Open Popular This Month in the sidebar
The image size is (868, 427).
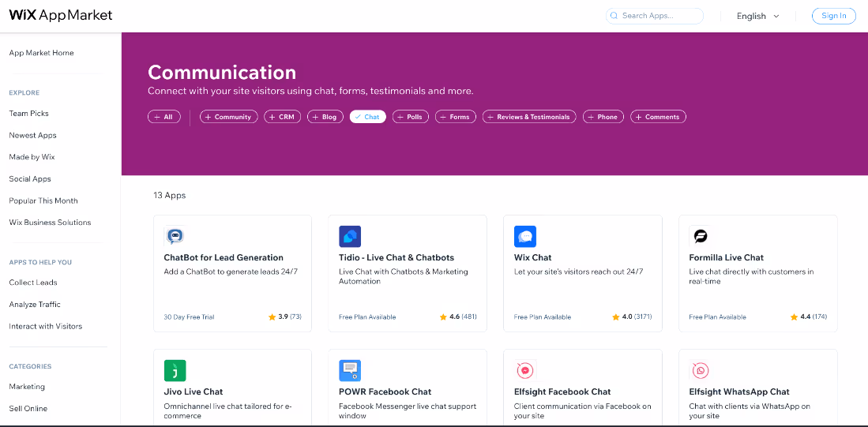pos(43,200)
